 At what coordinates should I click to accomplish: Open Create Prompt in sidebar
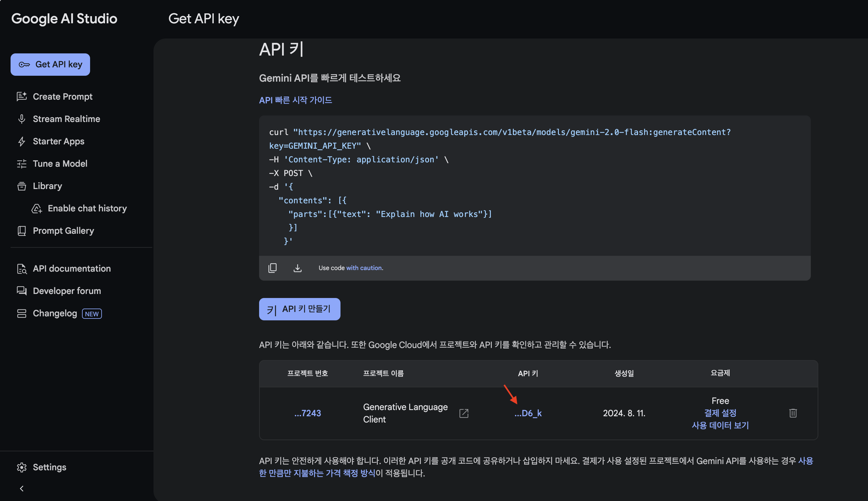pyautogui.click(x=62, y=97)
